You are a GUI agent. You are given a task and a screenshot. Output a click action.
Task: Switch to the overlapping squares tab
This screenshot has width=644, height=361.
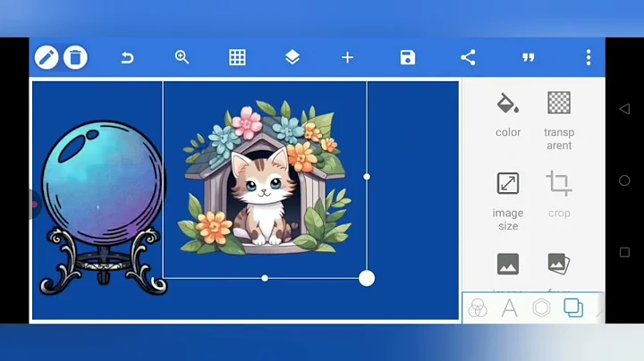pyautogui.click(x=573, y=308)
